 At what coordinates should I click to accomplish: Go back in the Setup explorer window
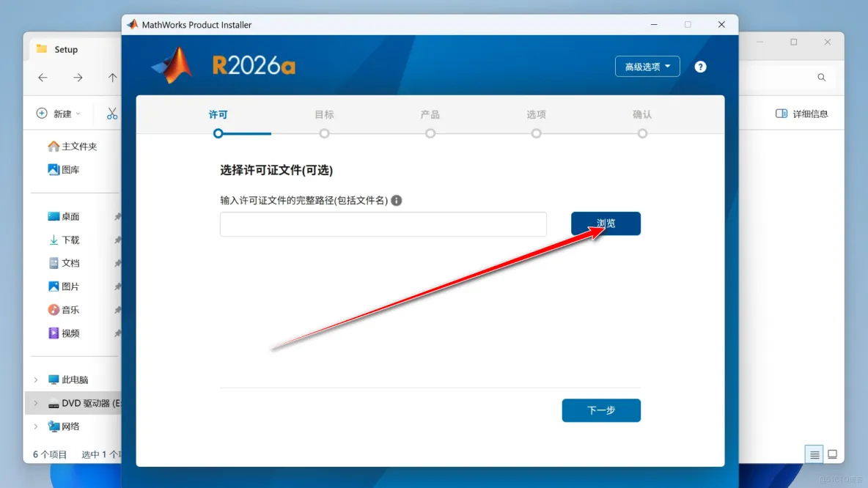click(43, 78)
